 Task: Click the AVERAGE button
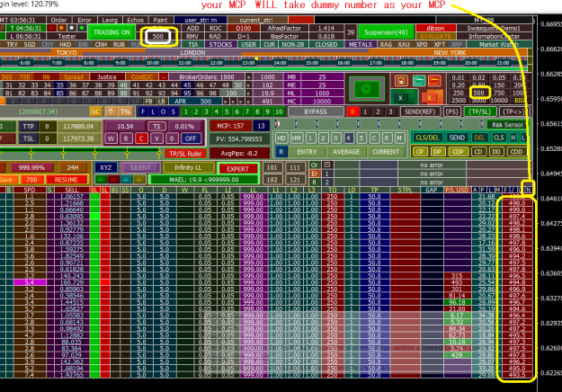click(x=346, y=152)
